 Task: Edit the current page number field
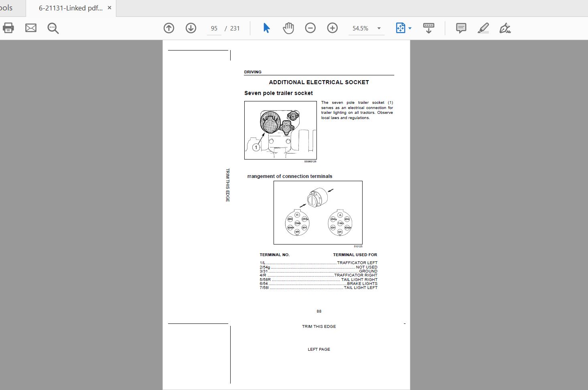(214, 28)
